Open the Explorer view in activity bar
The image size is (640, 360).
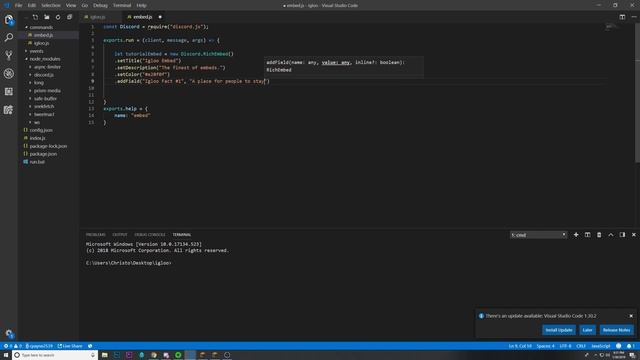coord(9,20)
